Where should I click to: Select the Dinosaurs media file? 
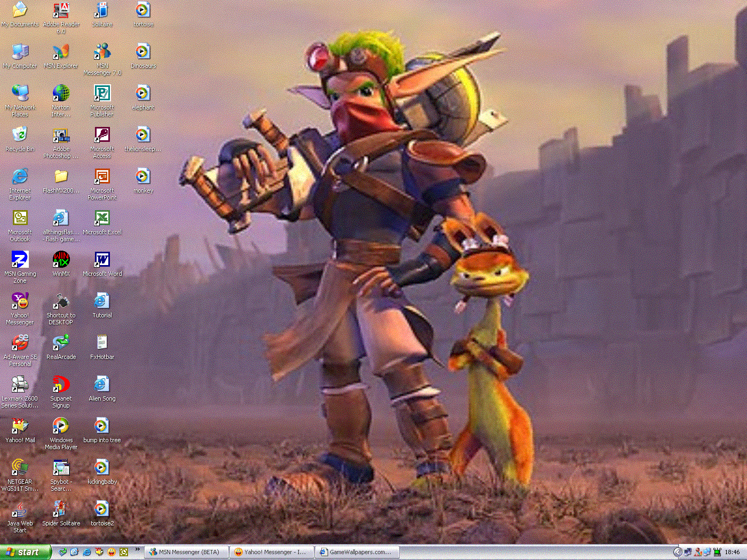[x=143, y=56]
